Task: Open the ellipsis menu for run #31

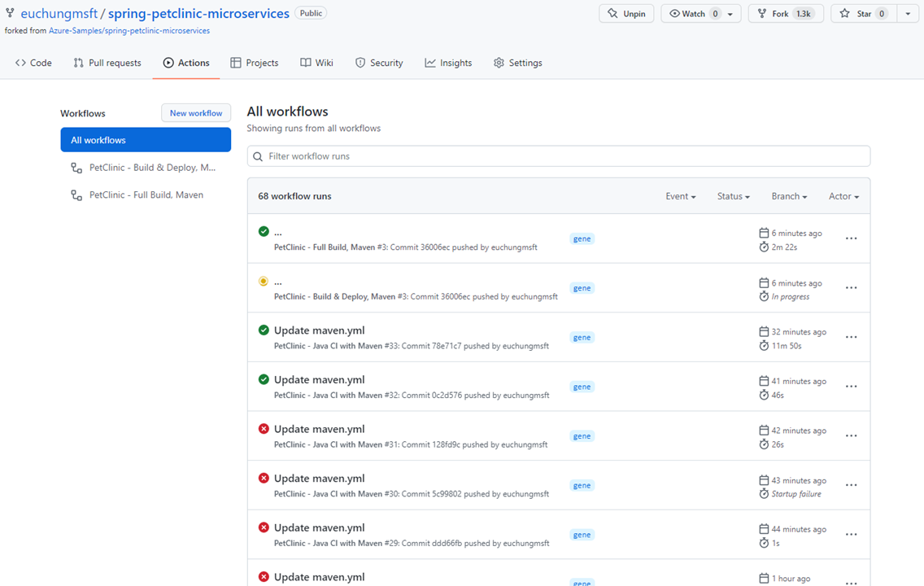Action: (x=851, y=435)
